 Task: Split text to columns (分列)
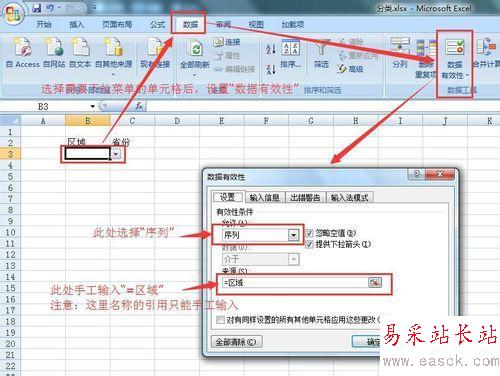click(400, 53)
